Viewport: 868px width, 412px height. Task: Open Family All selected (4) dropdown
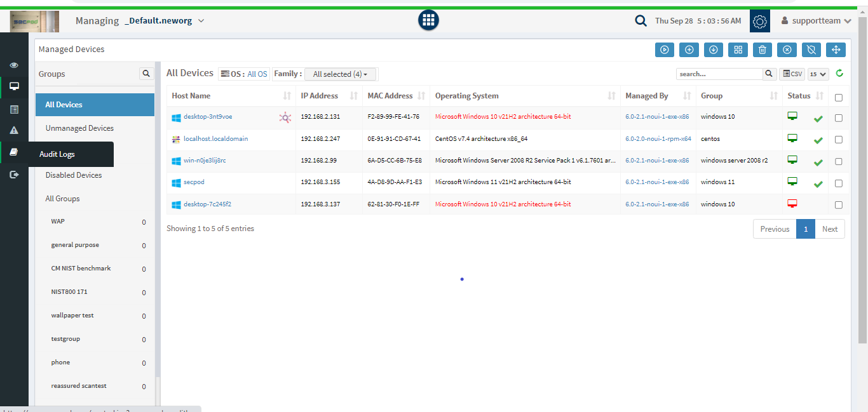[x=341, y=74]
